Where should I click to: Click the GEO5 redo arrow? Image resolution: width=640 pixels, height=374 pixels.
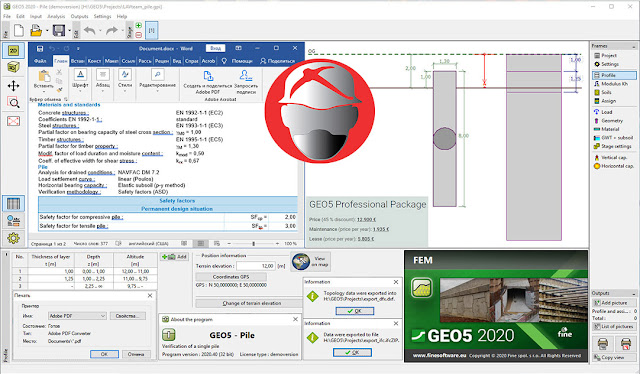[x=111, y=31]
